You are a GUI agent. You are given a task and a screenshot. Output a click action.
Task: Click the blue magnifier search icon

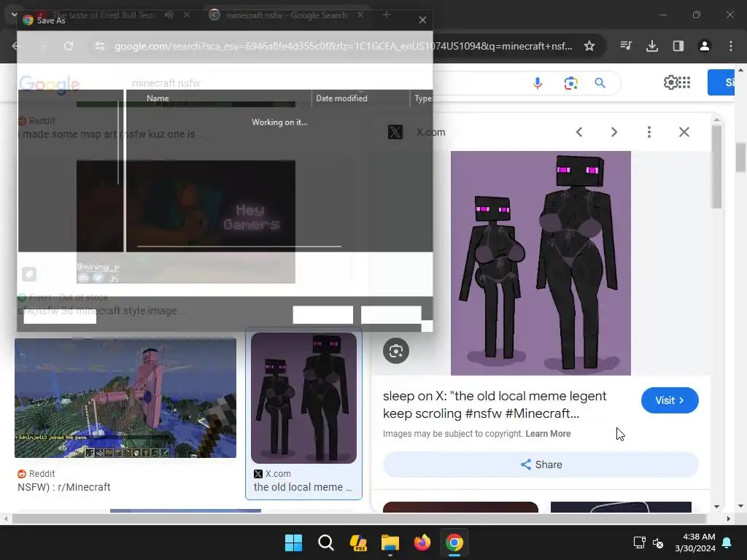point(600,83)
